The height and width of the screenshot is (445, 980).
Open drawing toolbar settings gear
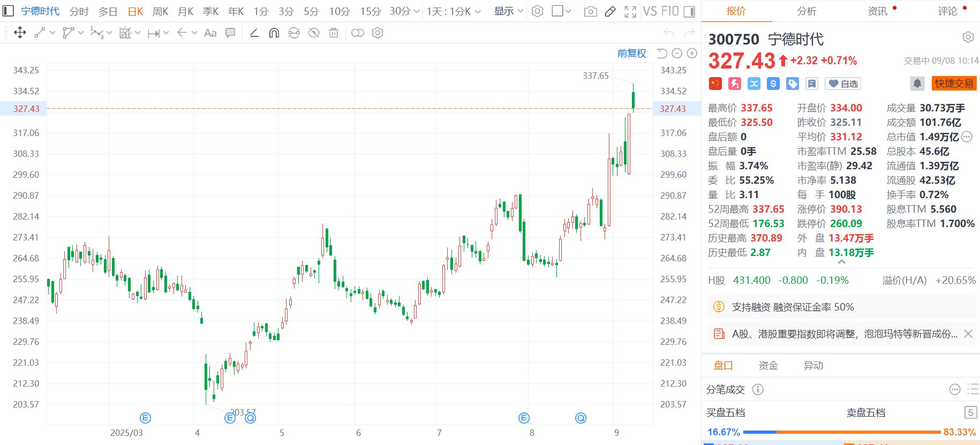point(378,33)
